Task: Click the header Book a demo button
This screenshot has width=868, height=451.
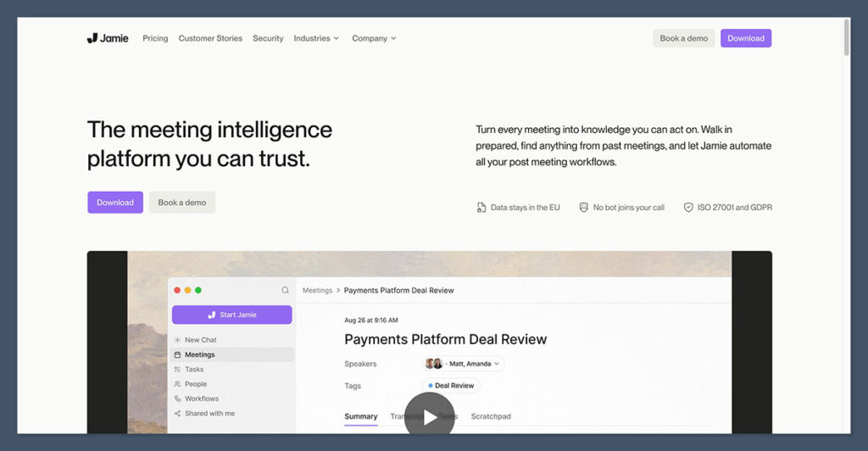Action: (684, 38)
